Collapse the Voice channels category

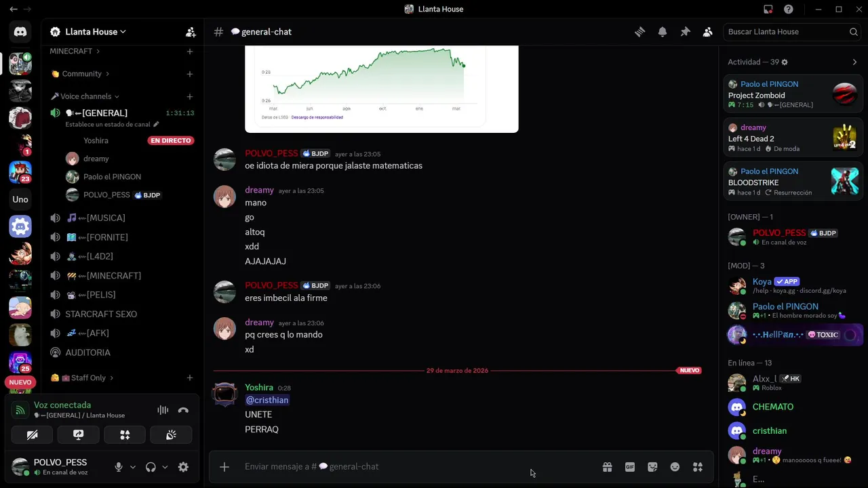(x=85, y=96)
